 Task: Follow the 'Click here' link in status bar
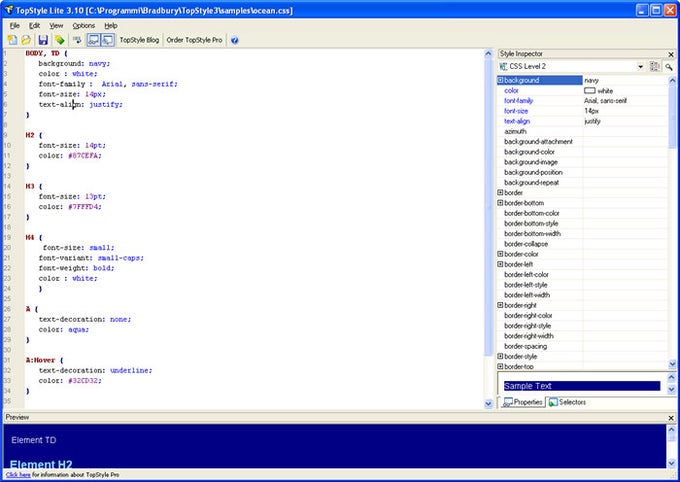click(18, 475)
